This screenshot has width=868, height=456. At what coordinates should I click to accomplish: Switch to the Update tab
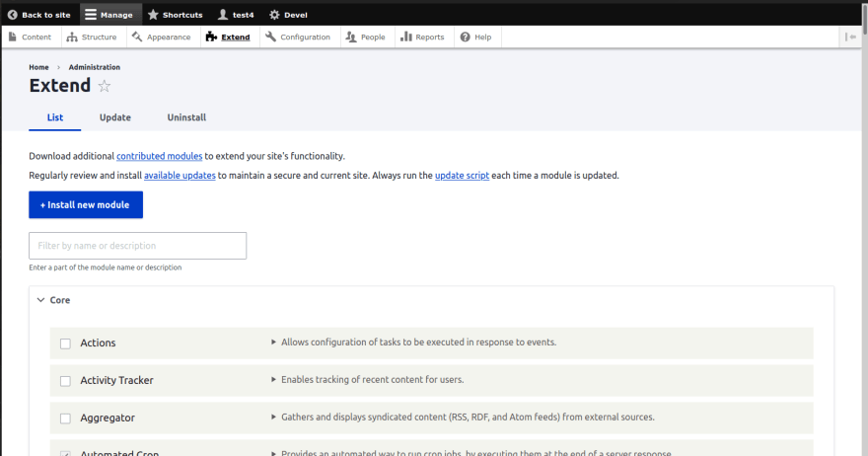[115, 117]
